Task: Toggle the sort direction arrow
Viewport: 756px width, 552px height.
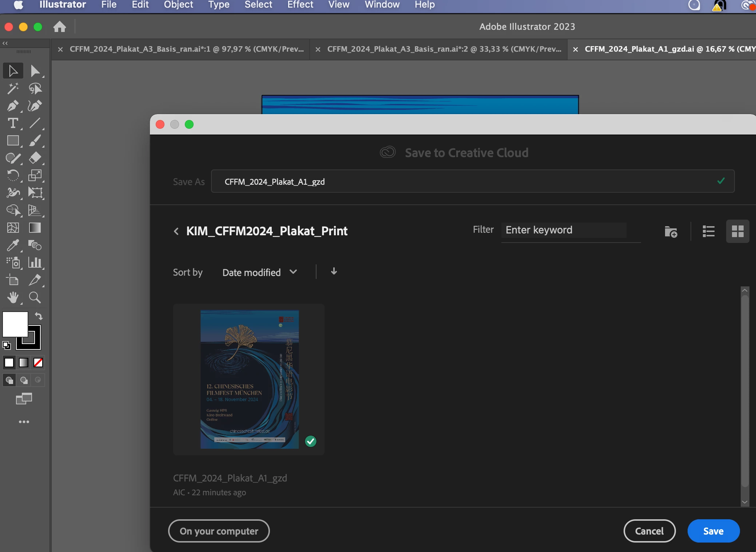Action: (x=334, y=272)
